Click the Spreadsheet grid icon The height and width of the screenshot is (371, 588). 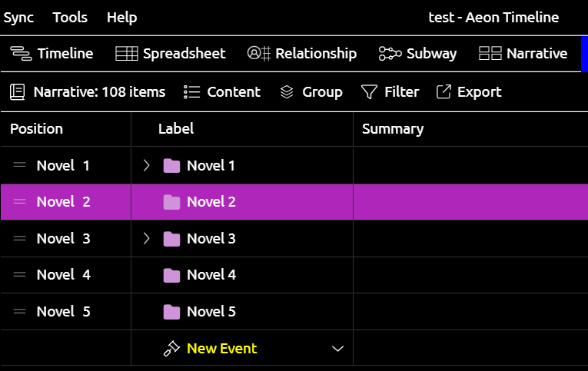(x=127, y=54)
